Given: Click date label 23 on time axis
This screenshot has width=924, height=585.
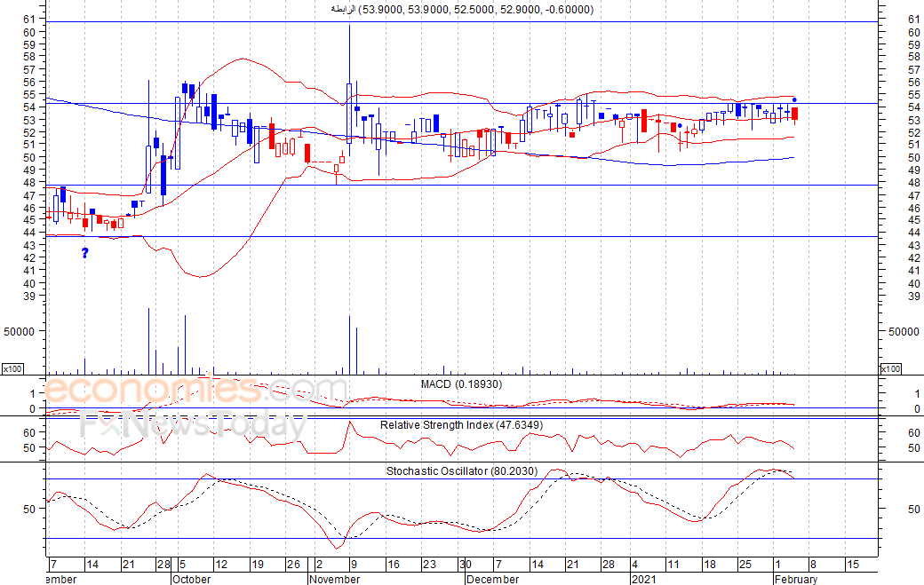Looking at the screenshot, I should [x=429, y=565].
